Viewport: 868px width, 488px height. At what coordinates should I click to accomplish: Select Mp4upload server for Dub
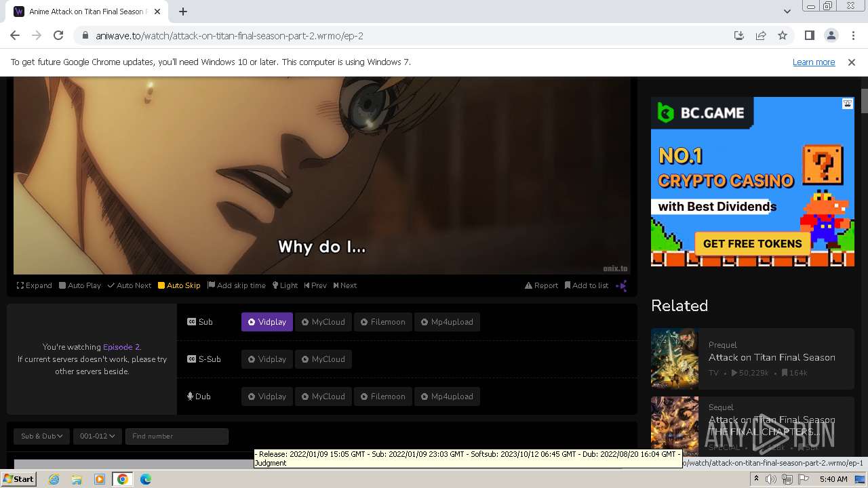click(447, 396)
